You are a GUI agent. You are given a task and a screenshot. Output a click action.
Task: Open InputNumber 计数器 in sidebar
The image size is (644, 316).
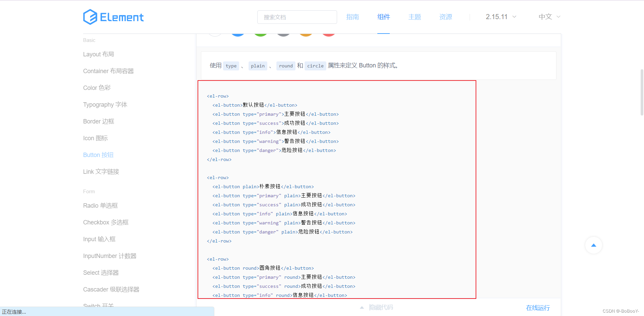pos(110,256)
